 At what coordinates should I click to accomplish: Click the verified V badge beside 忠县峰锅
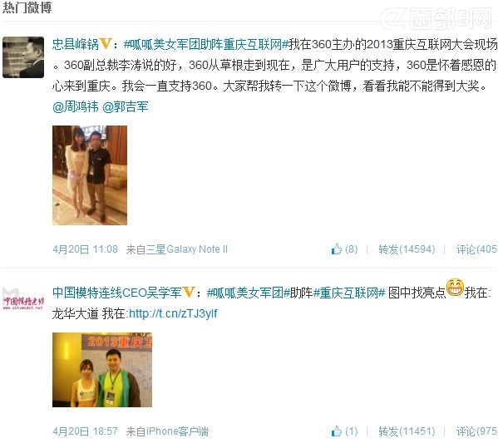106,43
